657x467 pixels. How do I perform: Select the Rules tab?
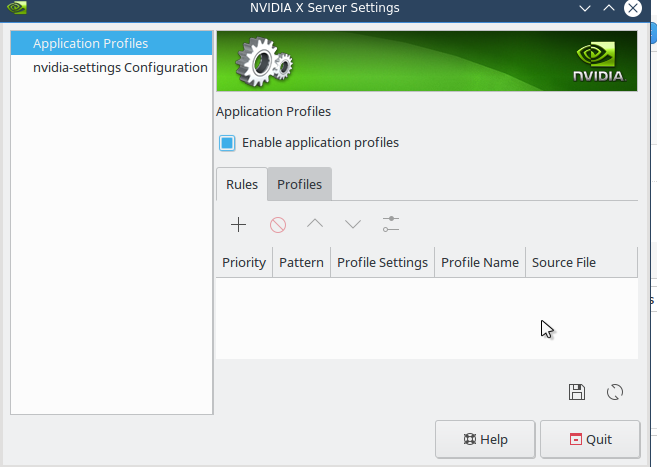click(x=242, y=184)
